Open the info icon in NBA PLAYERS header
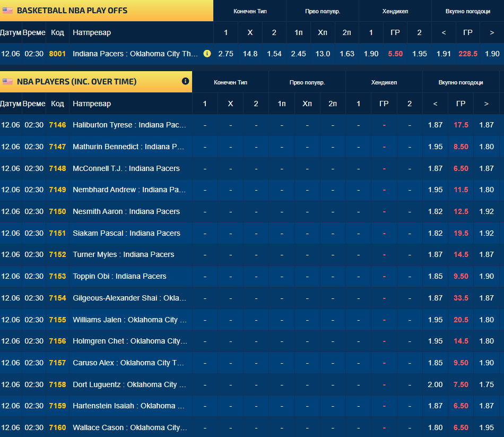The width and height of the screenshot is (504, 437). 185,81
